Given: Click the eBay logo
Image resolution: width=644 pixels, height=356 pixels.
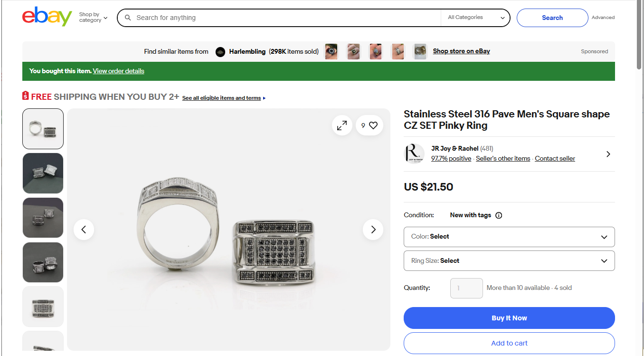Looking at the screenshot, I should [x=47, y=17].
